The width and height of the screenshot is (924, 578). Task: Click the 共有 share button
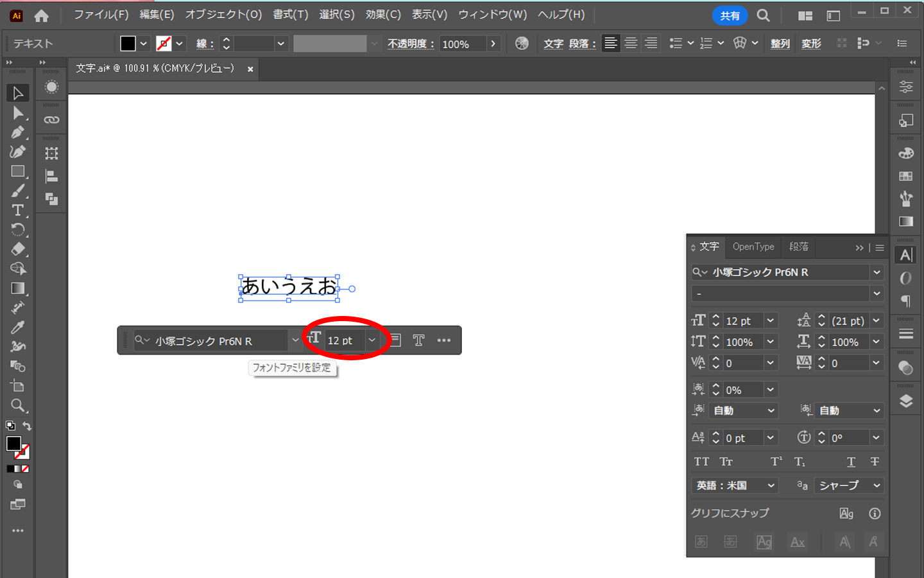coord(730,15)
